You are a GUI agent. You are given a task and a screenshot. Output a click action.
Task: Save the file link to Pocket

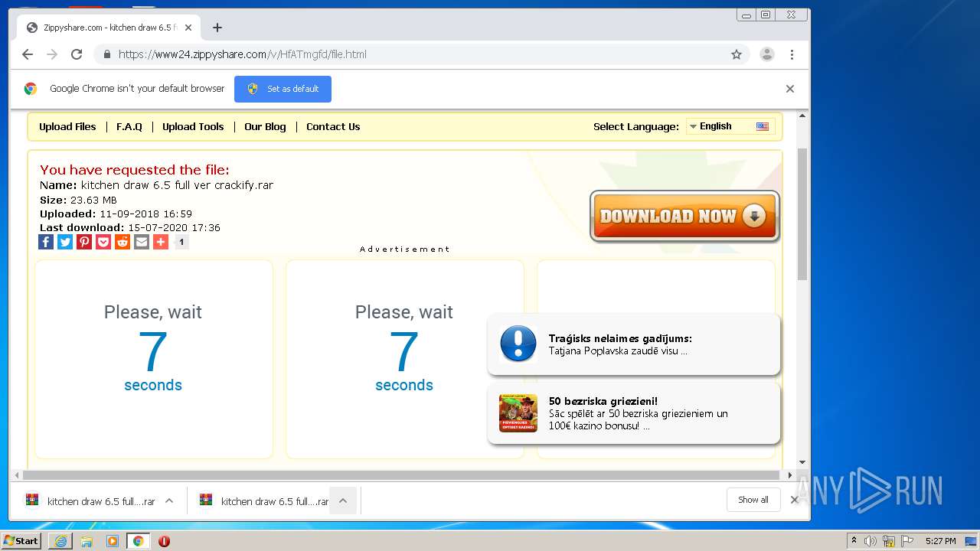(x=103, y=242)
